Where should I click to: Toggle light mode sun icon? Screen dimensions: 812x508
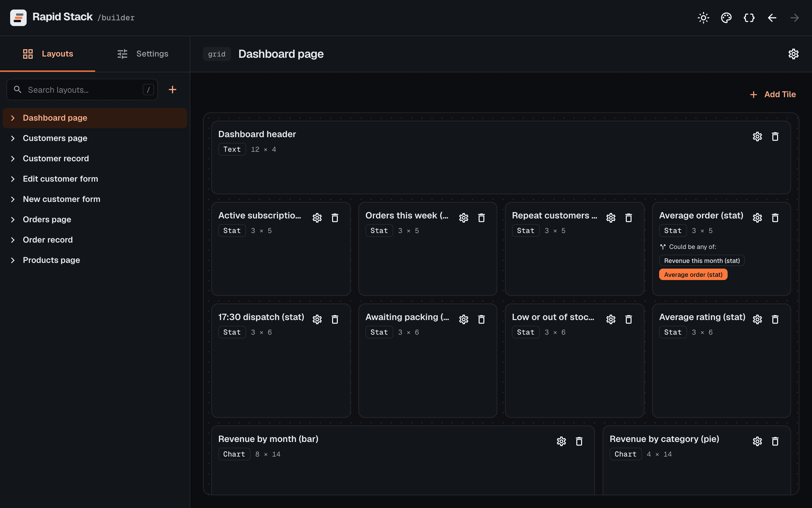pyautogui.click(x=703, y=18)
